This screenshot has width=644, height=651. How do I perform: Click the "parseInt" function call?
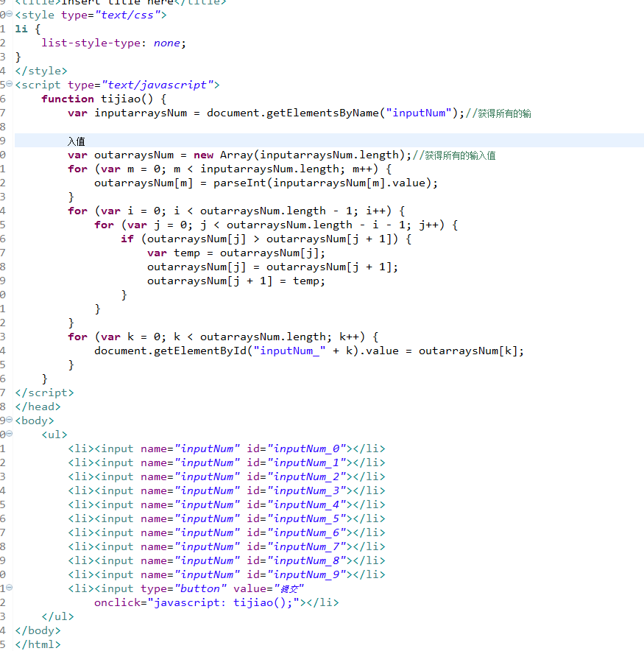click(x=239, y=183)
